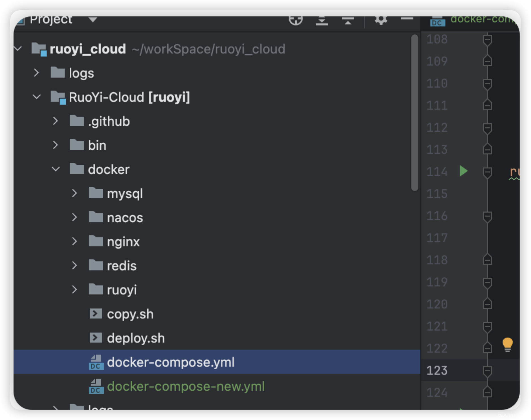This screenshot has height=420, width=531.
Task: Click the deploy.sh shell script icon
Action: (95, 338)
